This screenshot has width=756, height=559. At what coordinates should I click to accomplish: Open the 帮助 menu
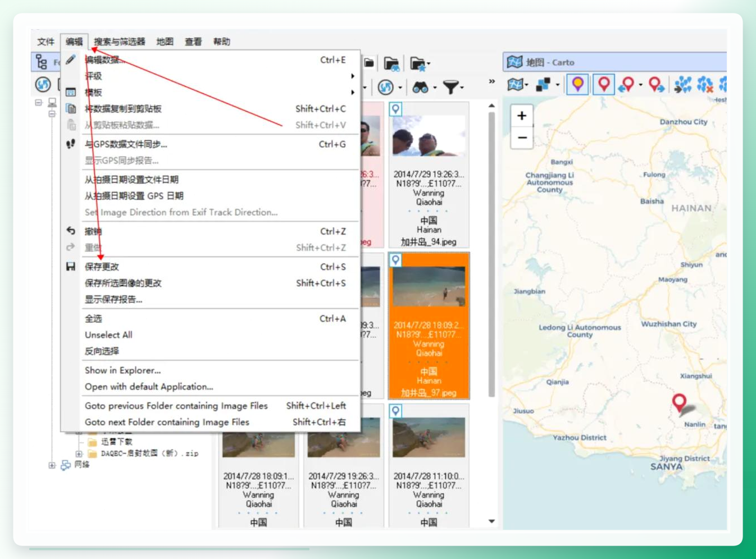pos(221,42)
